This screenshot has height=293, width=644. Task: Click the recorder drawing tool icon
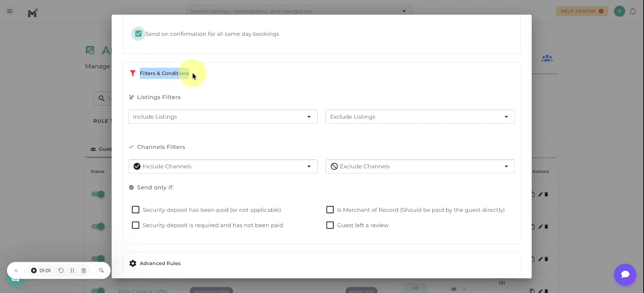(101, 270)
